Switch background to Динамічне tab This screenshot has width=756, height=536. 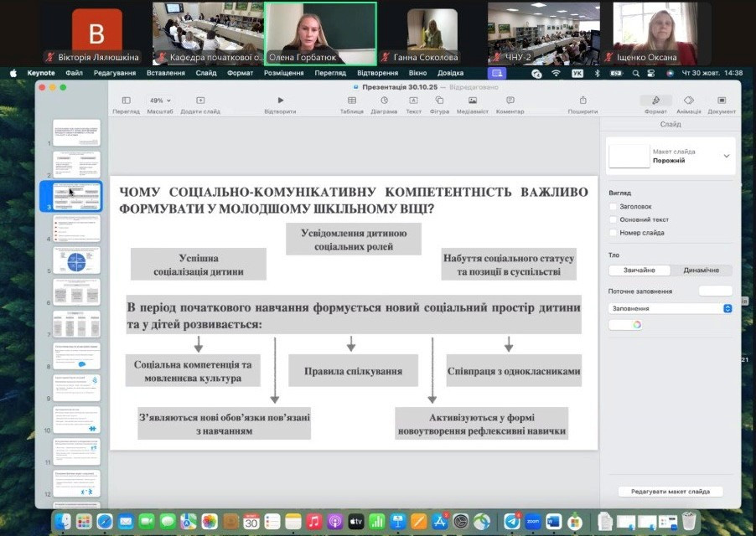point(701,271)
